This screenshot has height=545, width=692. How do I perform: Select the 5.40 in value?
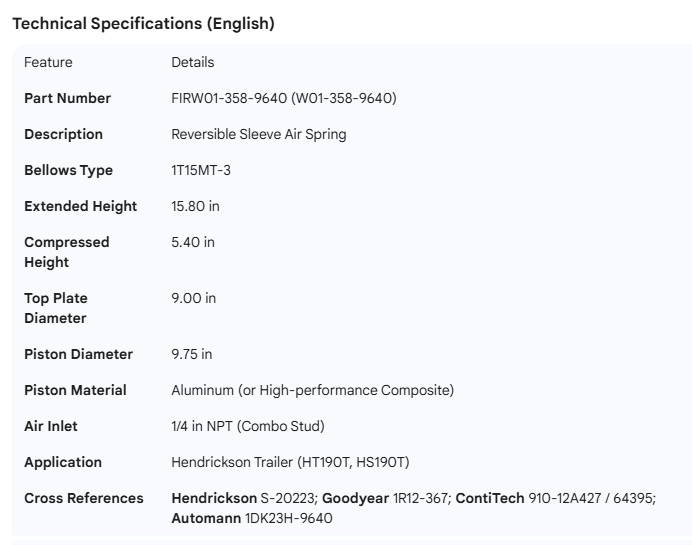point(192,242)
